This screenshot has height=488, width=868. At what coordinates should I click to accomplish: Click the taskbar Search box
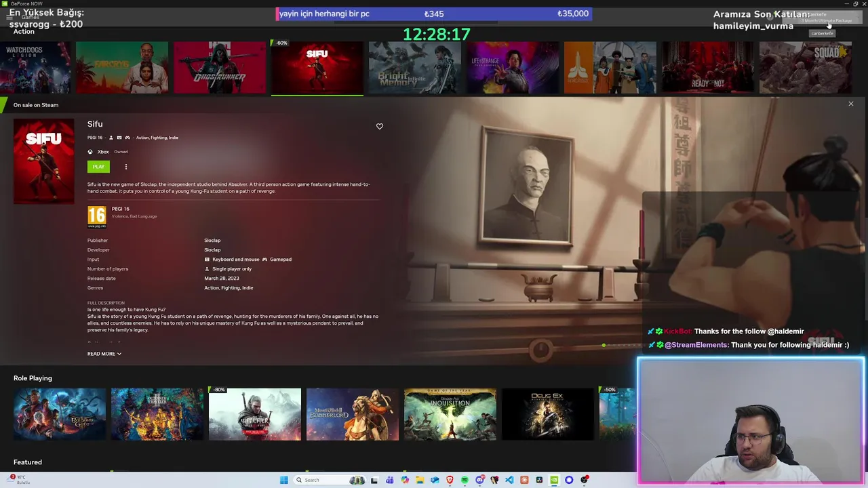click(x=331, y=480)
